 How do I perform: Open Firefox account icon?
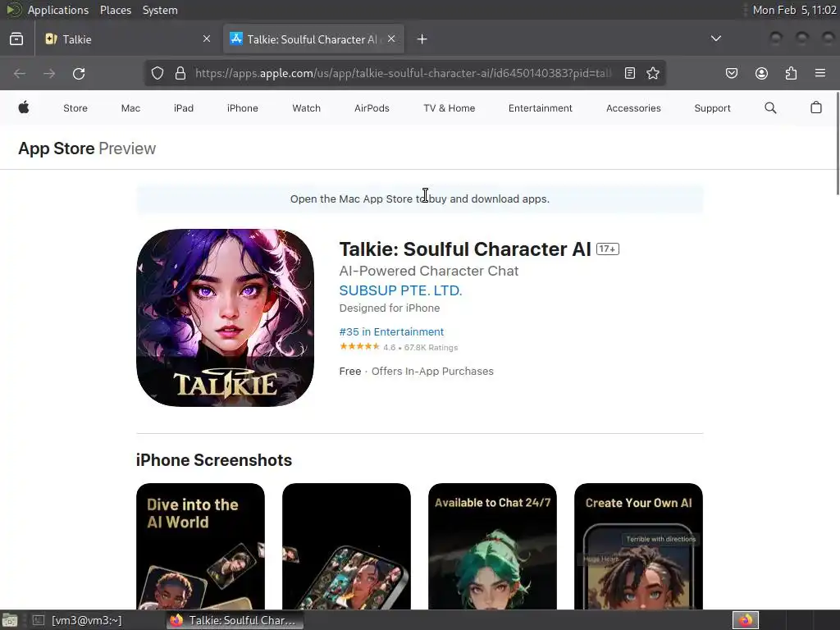click(761, 73)
